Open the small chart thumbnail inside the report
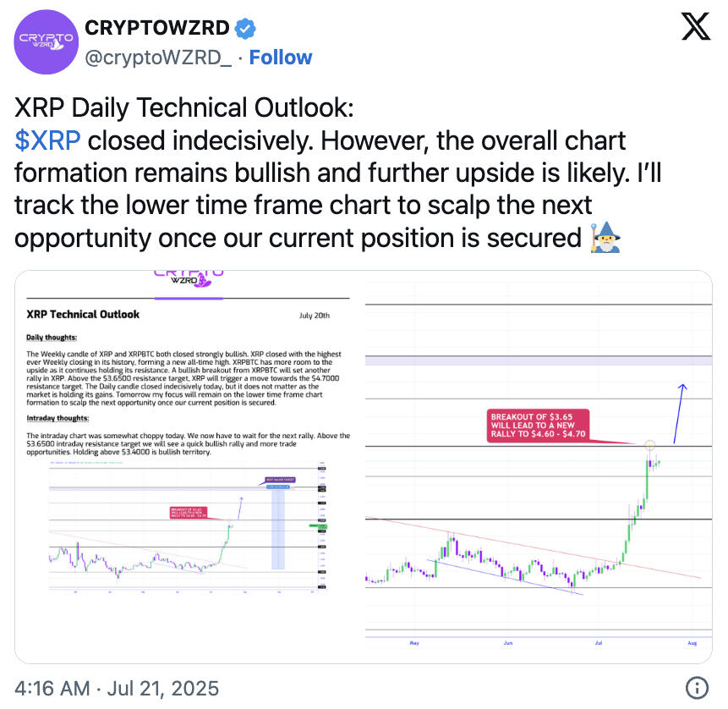 click(x=188, y=526)
